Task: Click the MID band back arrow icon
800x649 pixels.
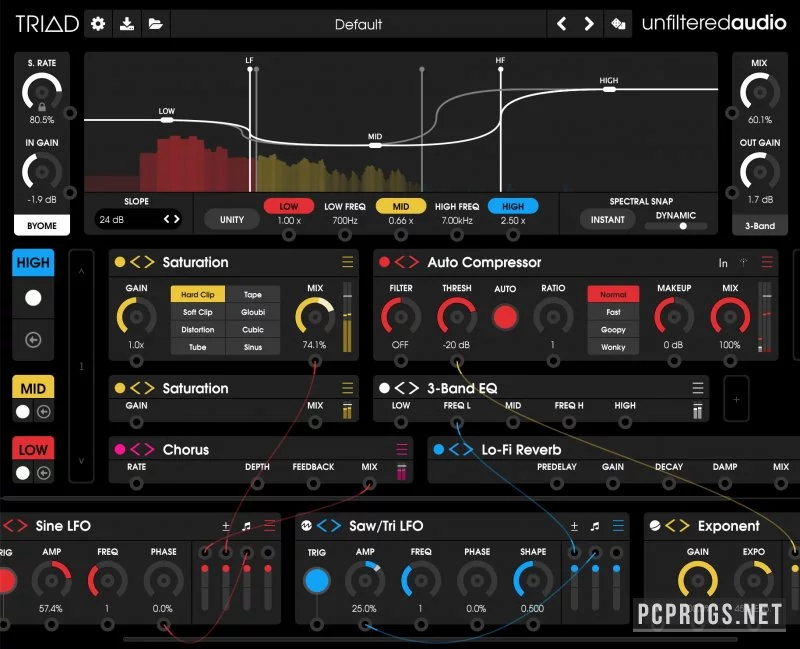Action: pos(44,412)
